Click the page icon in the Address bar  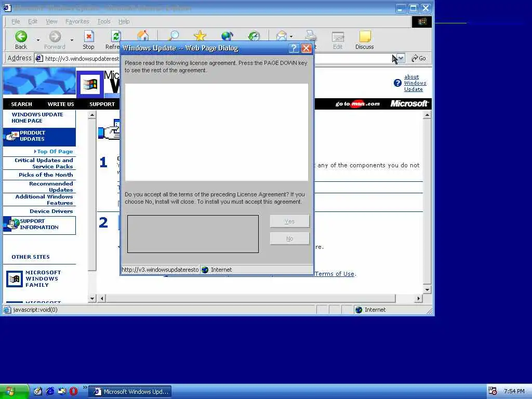(x=39, y=58)
